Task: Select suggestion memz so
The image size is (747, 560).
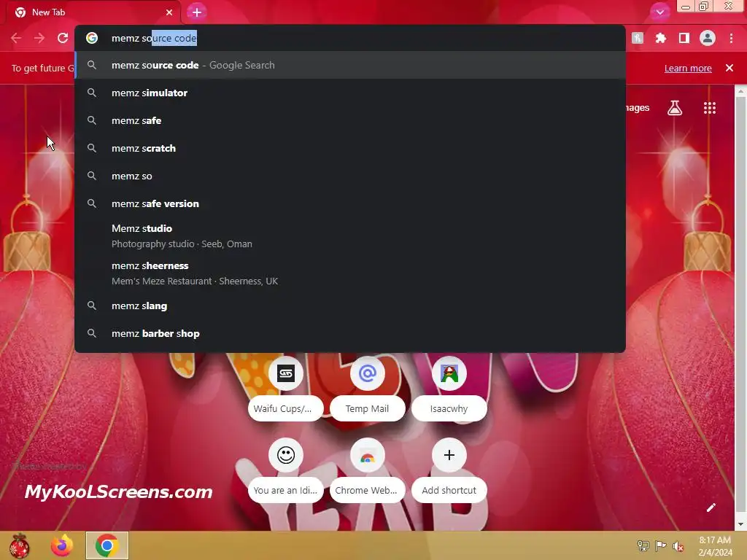Action: [350, 176]
